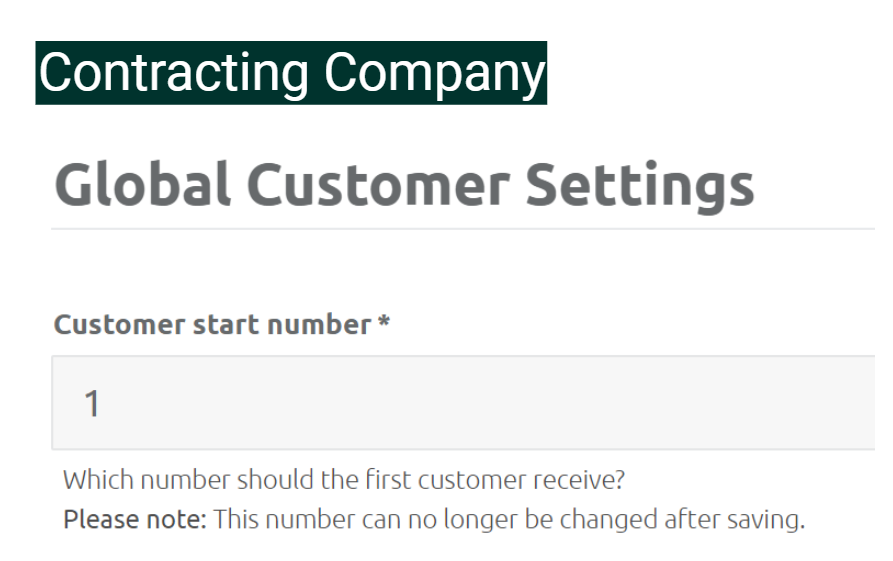The height and width of the screenshot is (561, 893).
Task: Click the word 'Contracting' in the title
Action: (174, 73)
